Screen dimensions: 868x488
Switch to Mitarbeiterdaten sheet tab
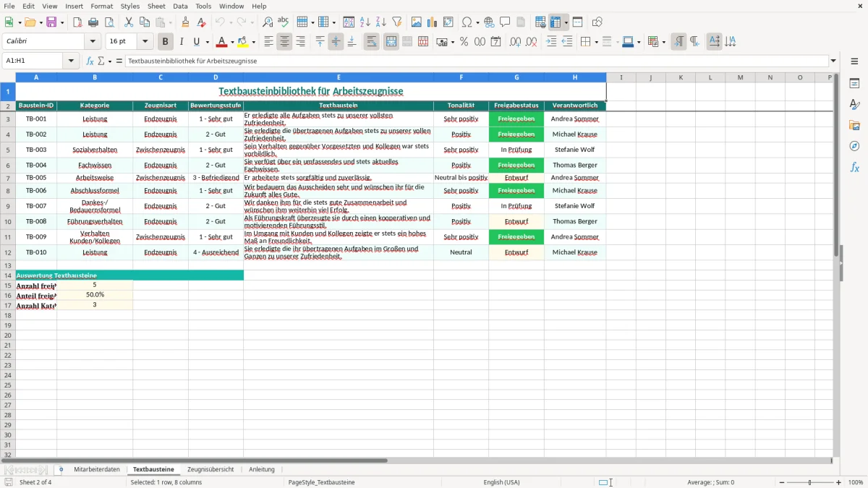tap(97, 469)
